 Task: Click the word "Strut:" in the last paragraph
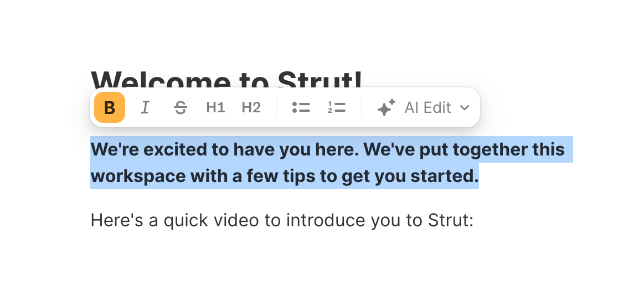click(451, 221)
